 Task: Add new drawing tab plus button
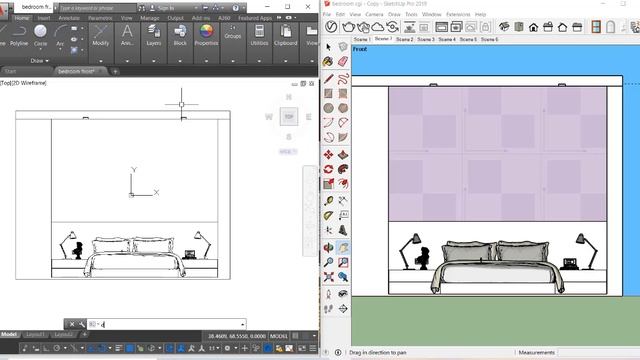(115, 71)
